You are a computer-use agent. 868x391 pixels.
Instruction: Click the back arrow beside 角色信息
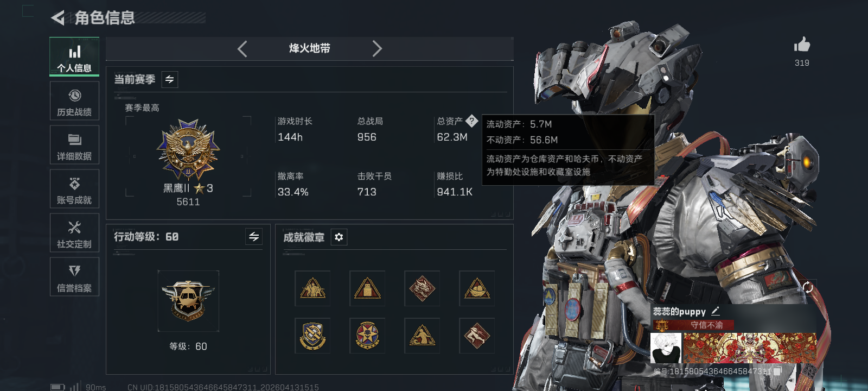point(58,18)
